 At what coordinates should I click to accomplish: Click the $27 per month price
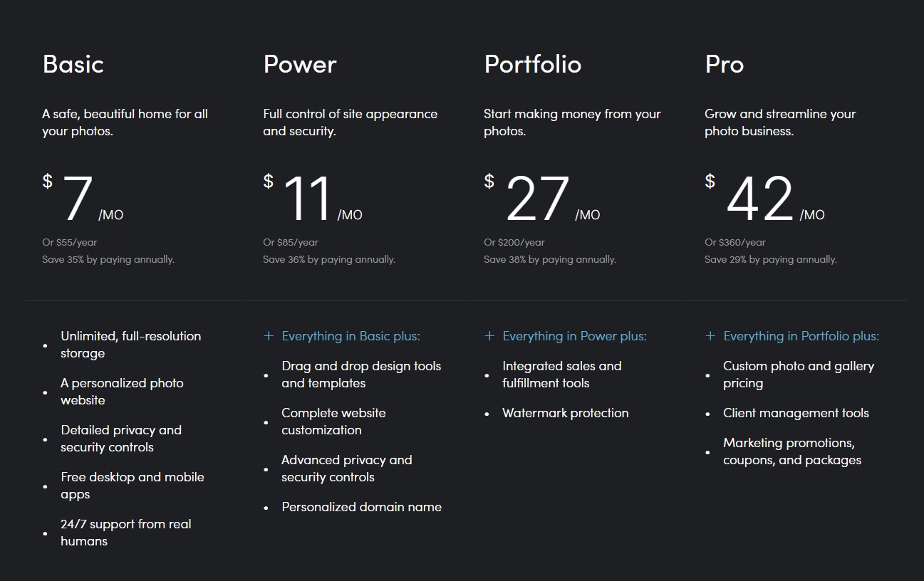[538, 199]
